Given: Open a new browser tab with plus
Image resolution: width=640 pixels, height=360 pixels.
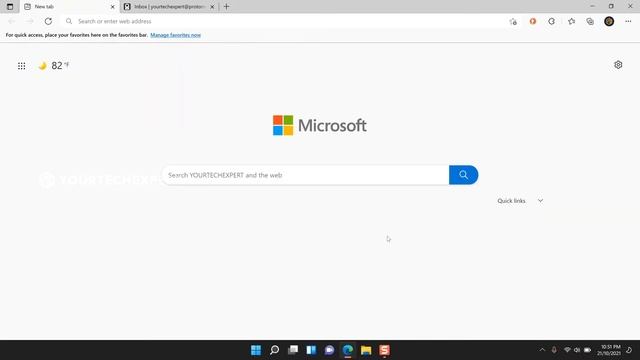Looking at the screenshot, I should [227, 7].
